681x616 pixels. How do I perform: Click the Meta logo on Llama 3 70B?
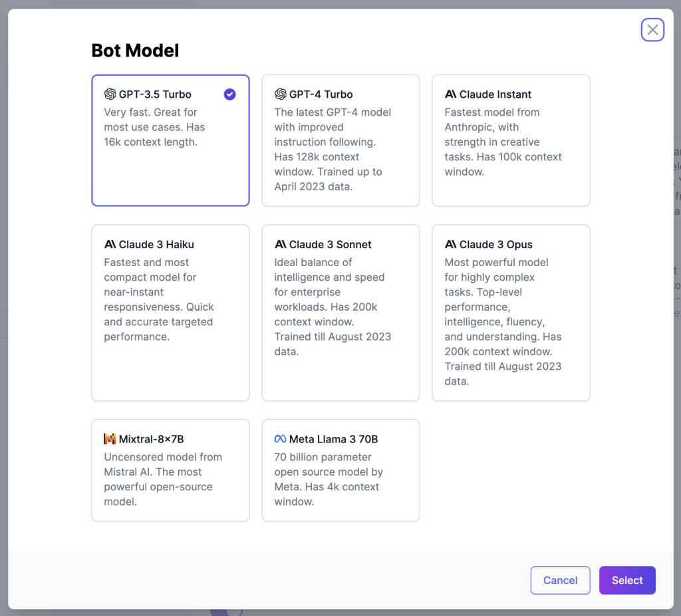pyautogui.click(x=281, y=439)
